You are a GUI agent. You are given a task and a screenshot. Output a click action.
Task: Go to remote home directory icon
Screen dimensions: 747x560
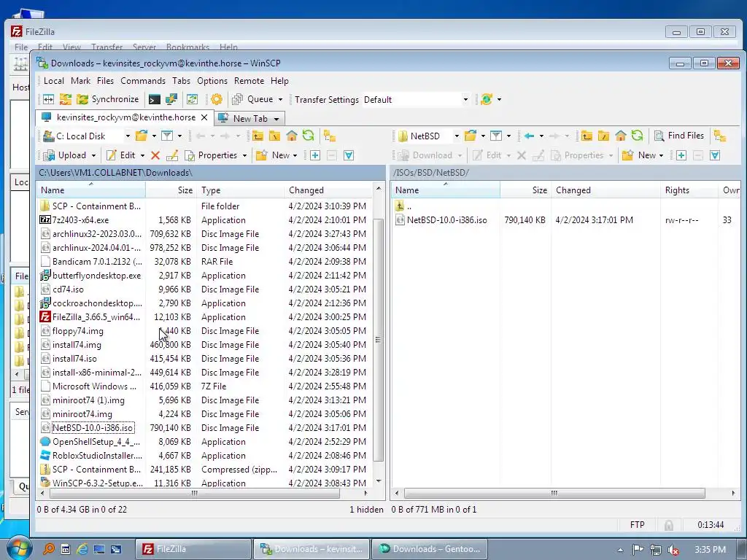620,136
